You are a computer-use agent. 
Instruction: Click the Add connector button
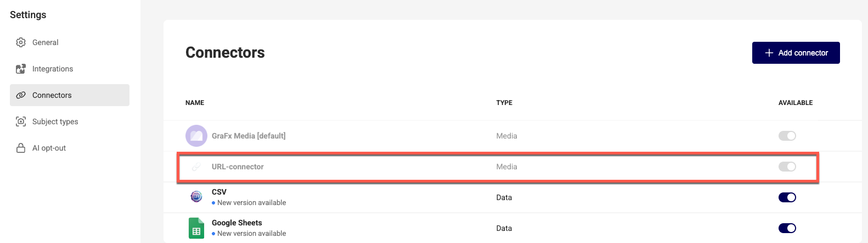(796, 53)
